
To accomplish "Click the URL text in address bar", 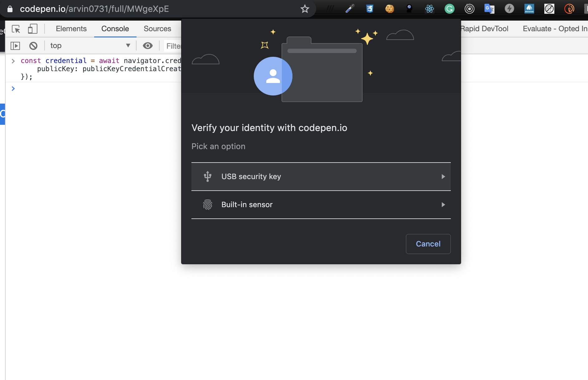I will (x=94, y=9).
